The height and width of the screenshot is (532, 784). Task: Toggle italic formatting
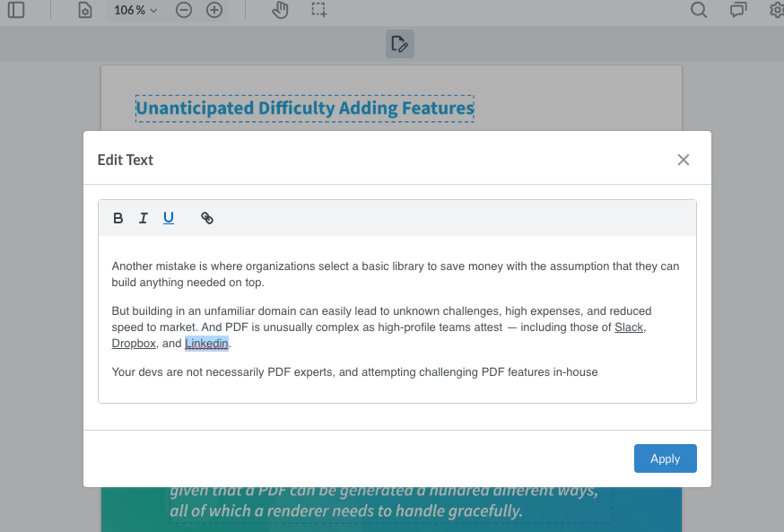point(143,217)
